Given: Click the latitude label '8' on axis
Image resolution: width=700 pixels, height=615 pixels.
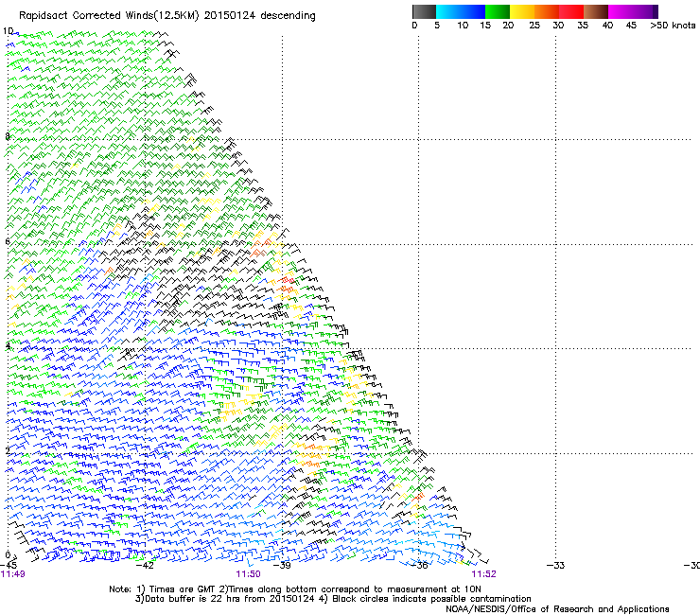Looking at the screenshot, I should (8, 136).
